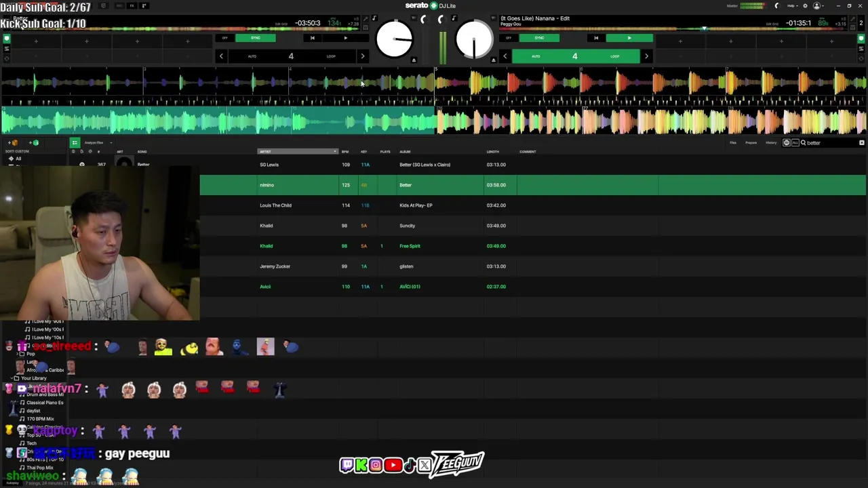
Task: Set second hot cue on left deck
Action: [86, 41]
